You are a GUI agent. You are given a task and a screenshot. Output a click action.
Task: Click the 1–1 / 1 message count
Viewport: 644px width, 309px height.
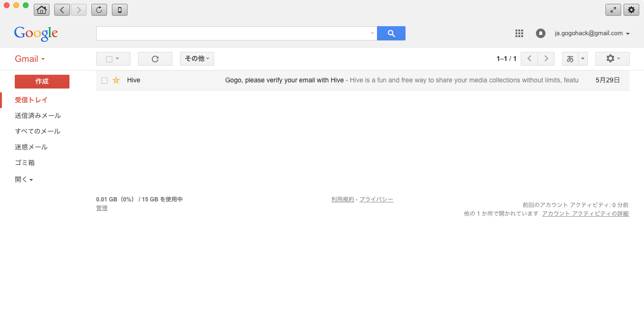506,59
